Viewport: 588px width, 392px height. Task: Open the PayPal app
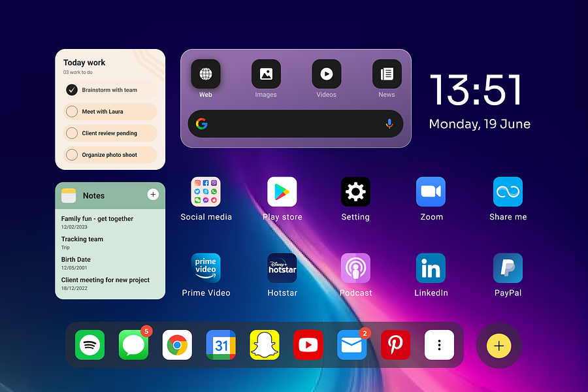coord(508,268)
